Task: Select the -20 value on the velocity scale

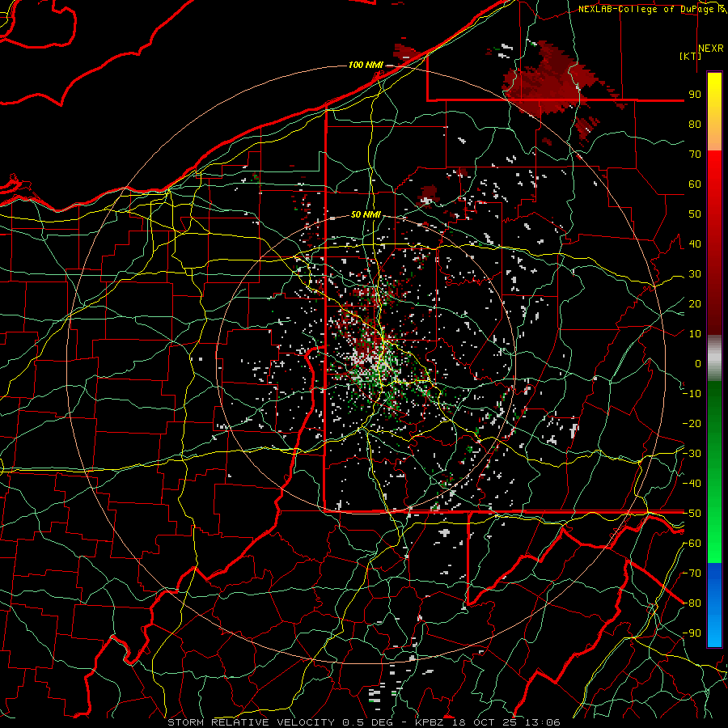Action: point(692,424)
